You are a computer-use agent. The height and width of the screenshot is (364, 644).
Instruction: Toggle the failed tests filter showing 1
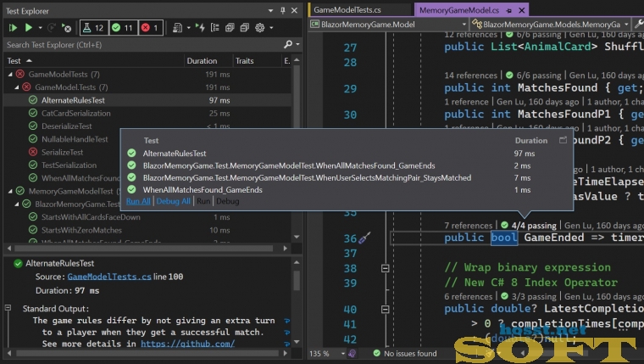tap(150, 27)
